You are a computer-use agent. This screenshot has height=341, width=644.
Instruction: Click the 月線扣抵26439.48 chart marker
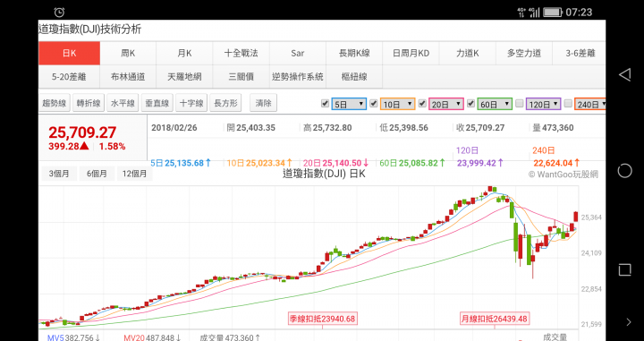pyautogui.click(x=494, y=319)
